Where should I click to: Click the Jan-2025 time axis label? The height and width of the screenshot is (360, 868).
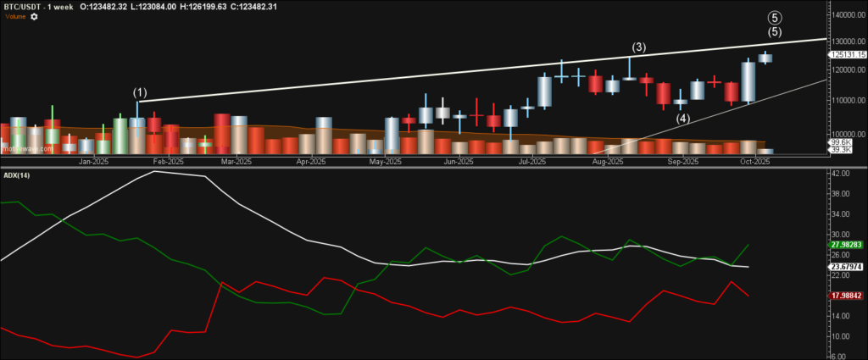point(93,162)
